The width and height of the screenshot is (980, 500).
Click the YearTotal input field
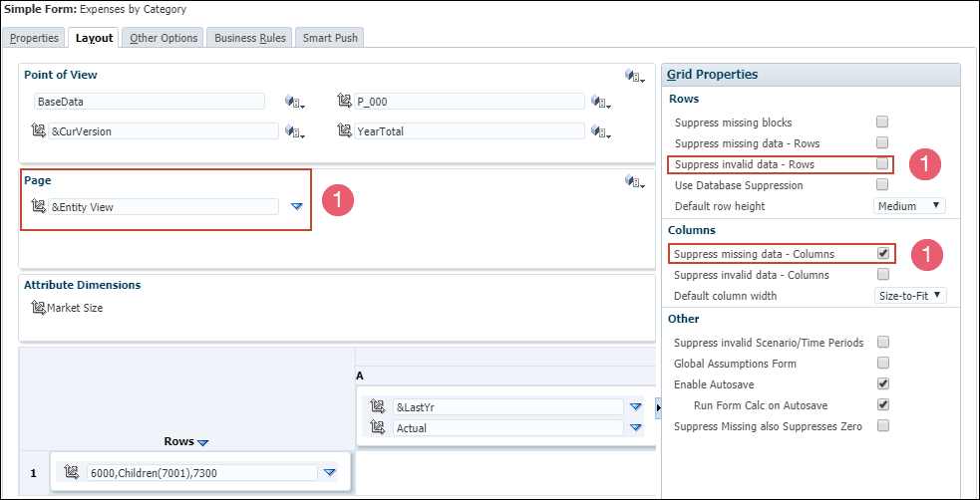point(470,131)
